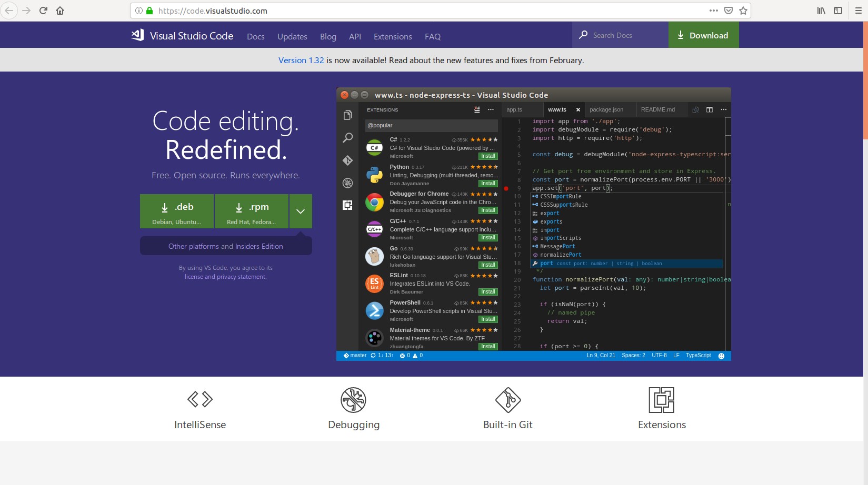The image size is (868, 485).
Task: Click the Search Docs field
Action: (x=620, y=35)
